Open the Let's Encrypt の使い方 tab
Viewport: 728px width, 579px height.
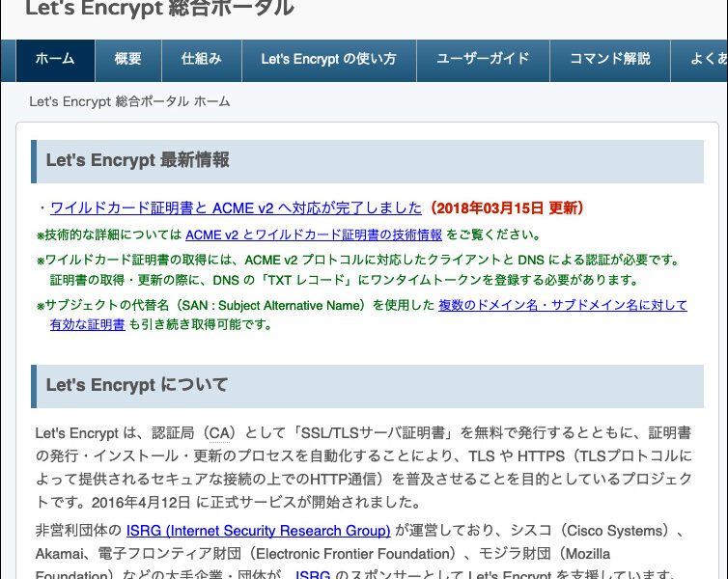tap(328, 61)
